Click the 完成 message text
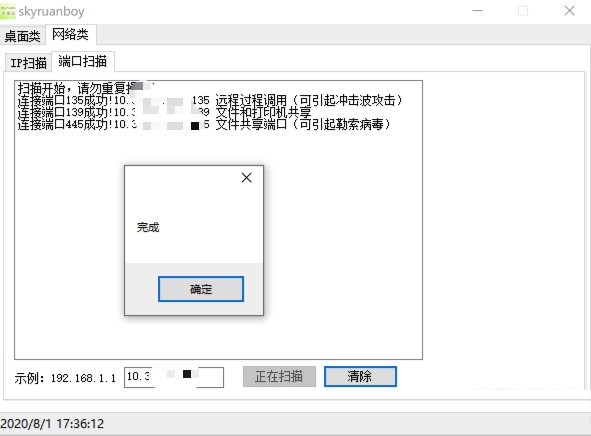 coord(148,227)
